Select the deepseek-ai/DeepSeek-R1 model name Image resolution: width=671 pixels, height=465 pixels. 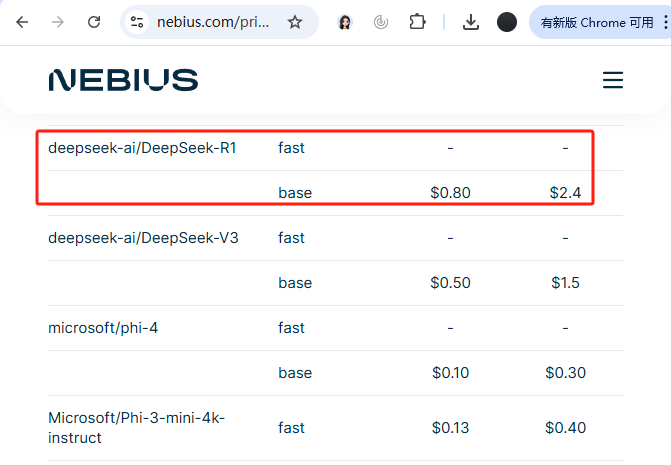142,148
